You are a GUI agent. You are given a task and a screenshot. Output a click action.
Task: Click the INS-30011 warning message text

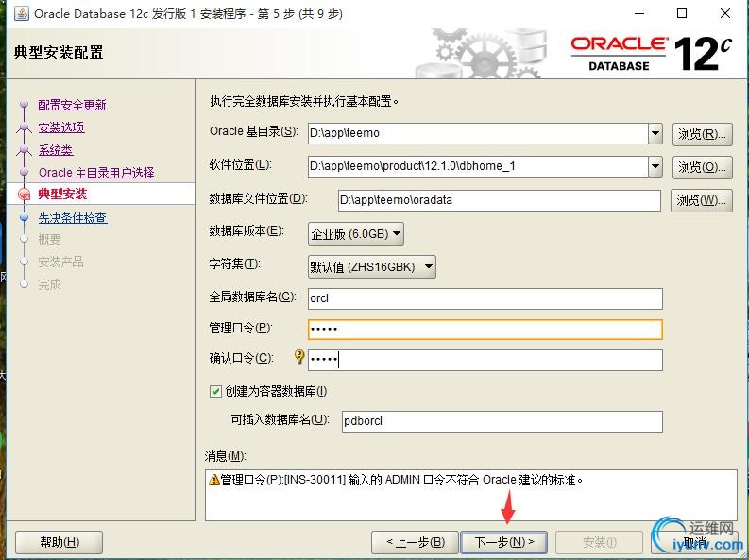coord(401,480)
